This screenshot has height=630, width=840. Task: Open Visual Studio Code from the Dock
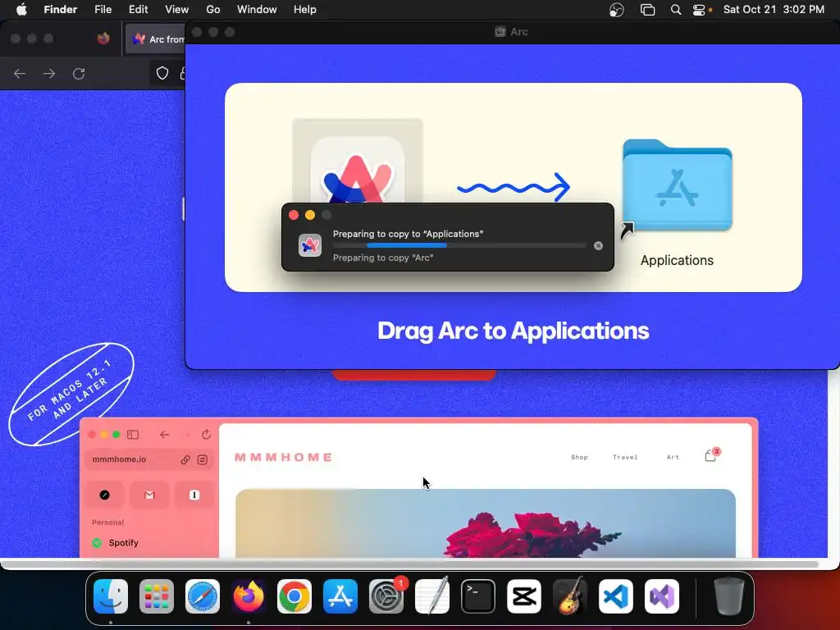click(616, 596)
